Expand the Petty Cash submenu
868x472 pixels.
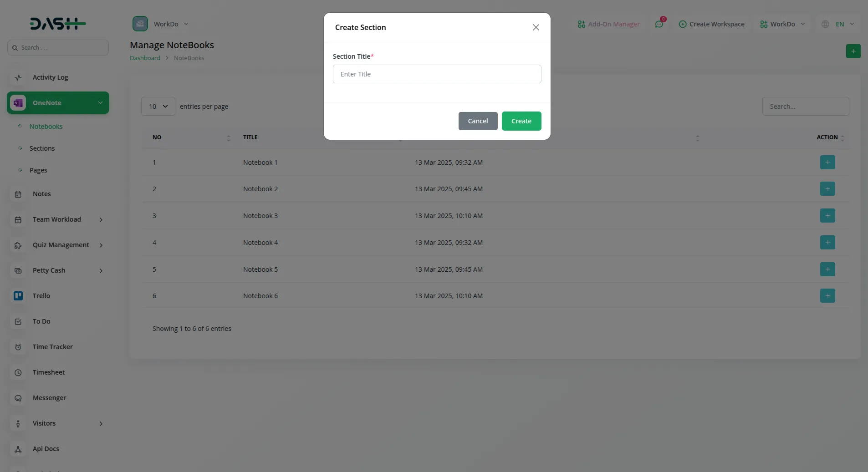click(x=100, y=270)
